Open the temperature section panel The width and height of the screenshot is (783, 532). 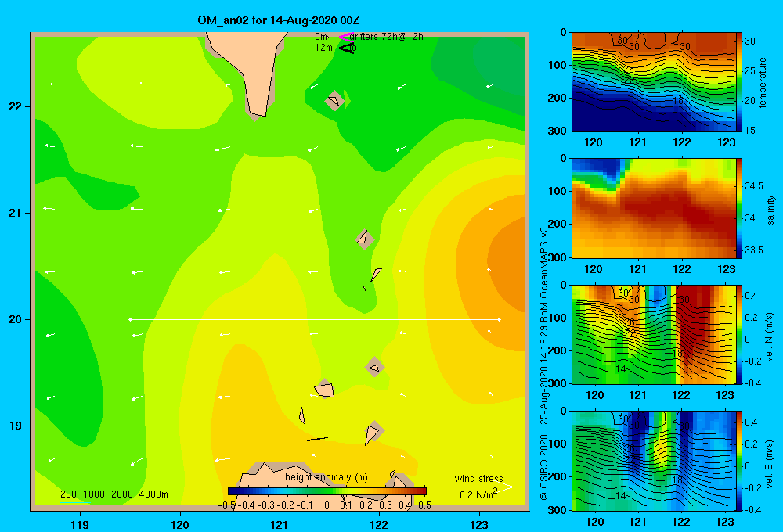click(653, 82)
